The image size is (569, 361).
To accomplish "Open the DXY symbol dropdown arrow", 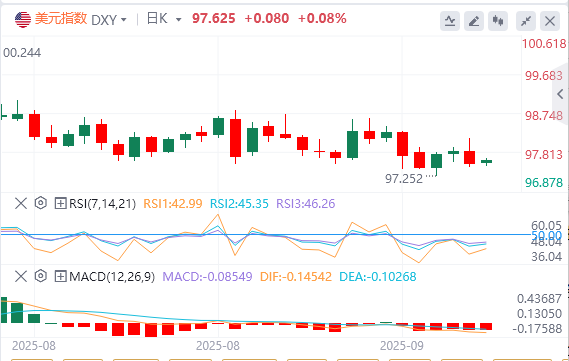I will 124,20.
